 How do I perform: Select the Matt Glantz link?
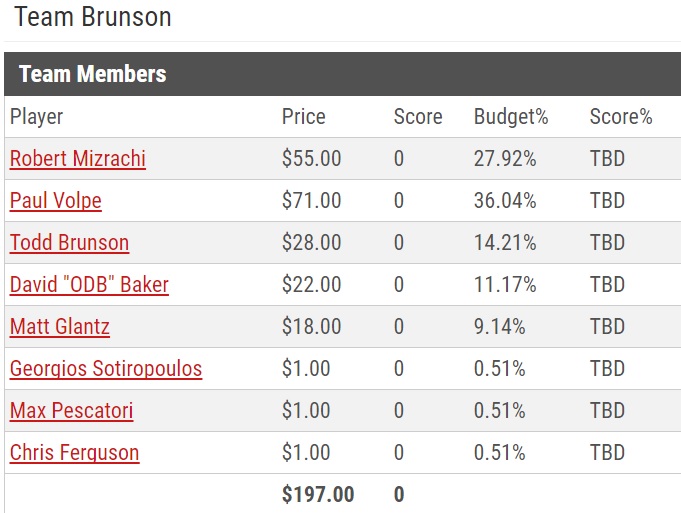click(60, 327)
